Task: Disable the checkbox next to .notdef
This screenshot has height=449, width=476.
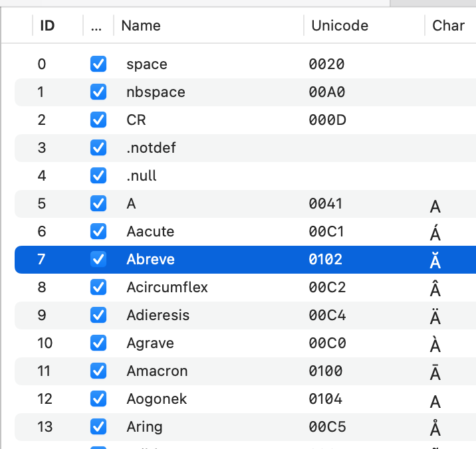Action: [98, 148]
